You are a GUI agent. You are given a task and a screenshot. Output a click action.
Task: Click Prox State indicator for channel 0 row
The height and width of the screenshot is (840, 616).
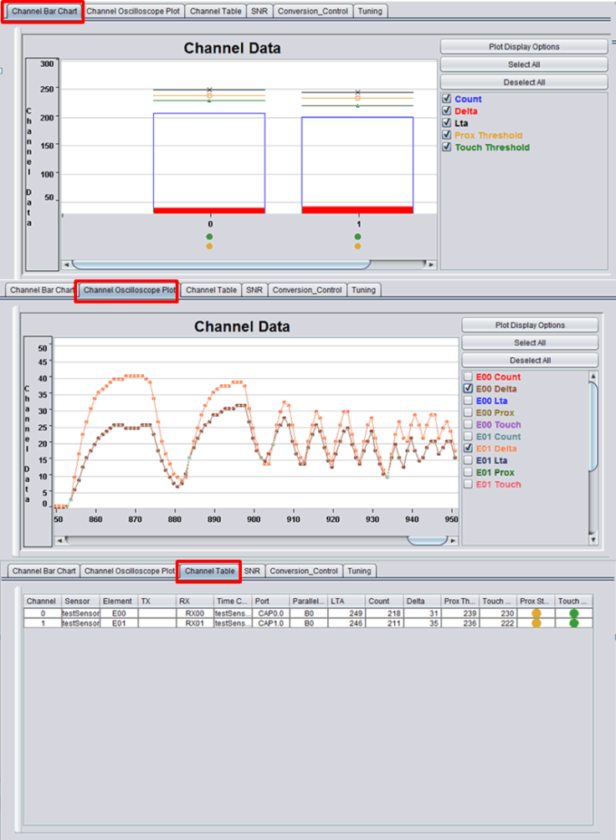tap(536, 613)
